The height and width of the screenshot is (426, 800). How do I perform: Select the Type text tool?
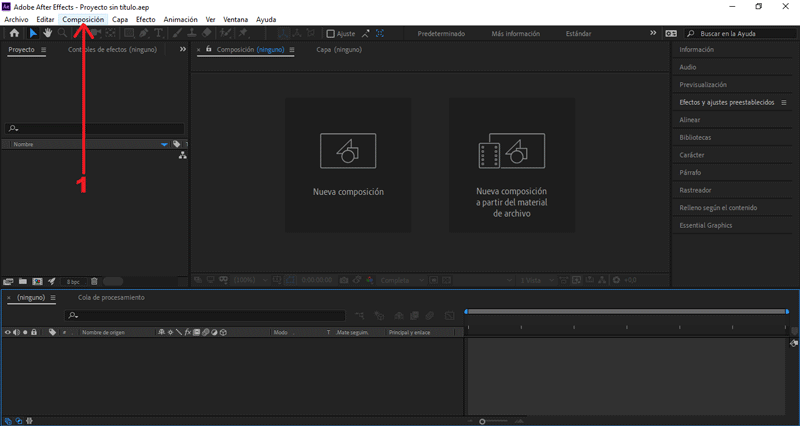pos(159,33)
